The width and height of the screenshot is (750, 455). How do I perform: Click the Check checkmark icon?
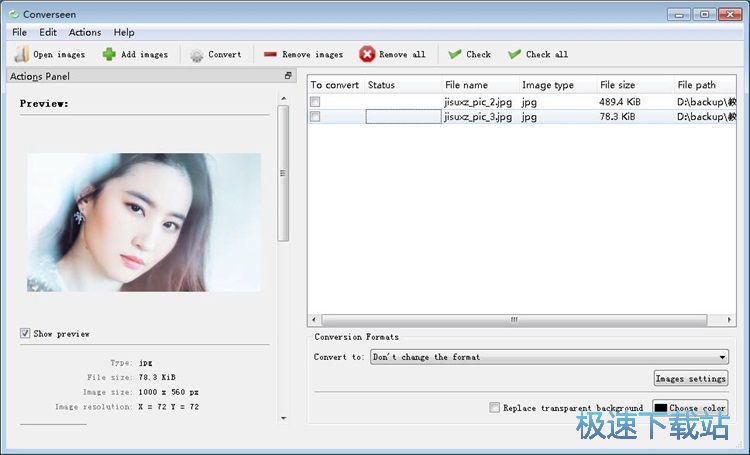(455, 55)
